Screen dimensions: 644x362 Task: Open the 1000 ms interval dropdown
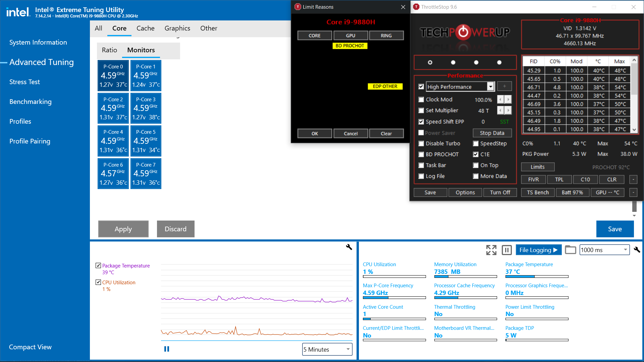pyautogui.click(x=604, y=250)
